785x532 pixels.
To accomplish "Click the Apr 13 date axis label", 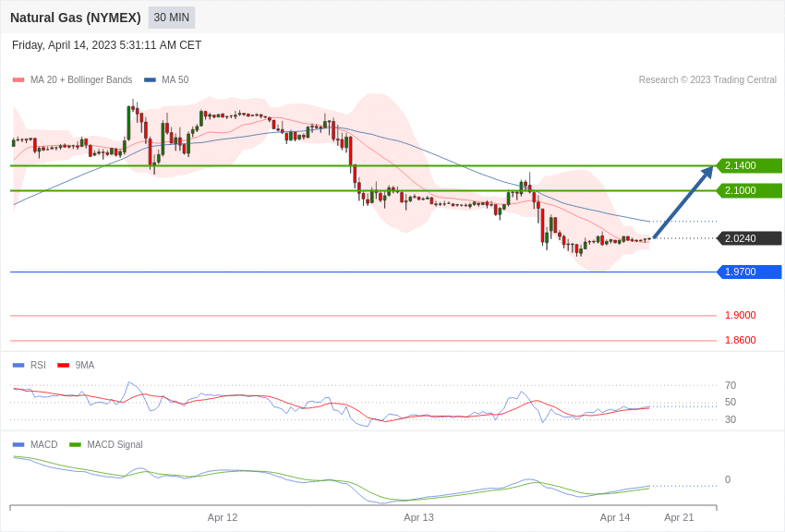I will tap(419, 517).
